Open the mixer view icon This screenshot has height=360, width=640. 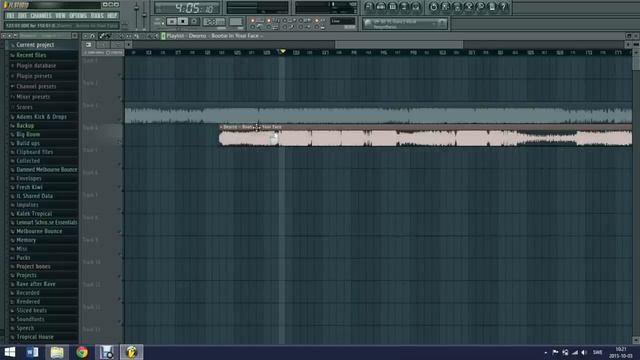tap(416, 7)
